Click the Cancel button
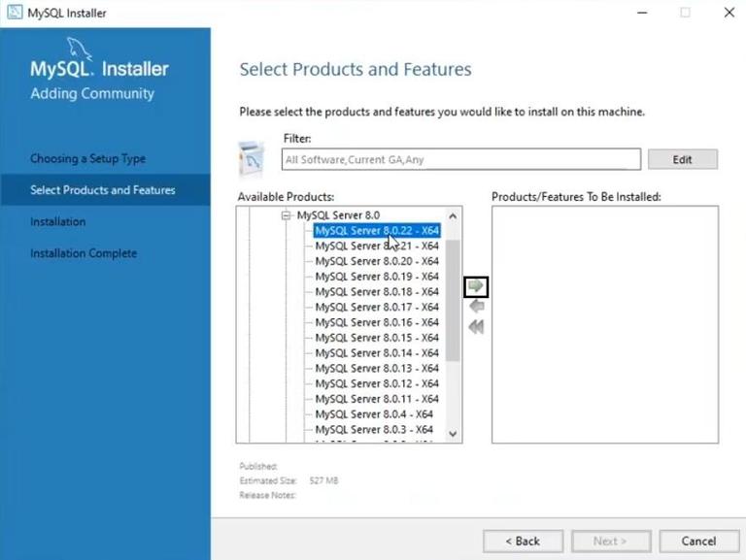 699,541
